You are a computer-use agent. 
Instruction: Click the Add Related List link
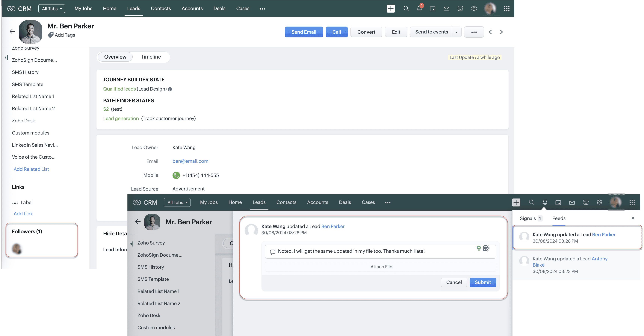tap(31, 169)
